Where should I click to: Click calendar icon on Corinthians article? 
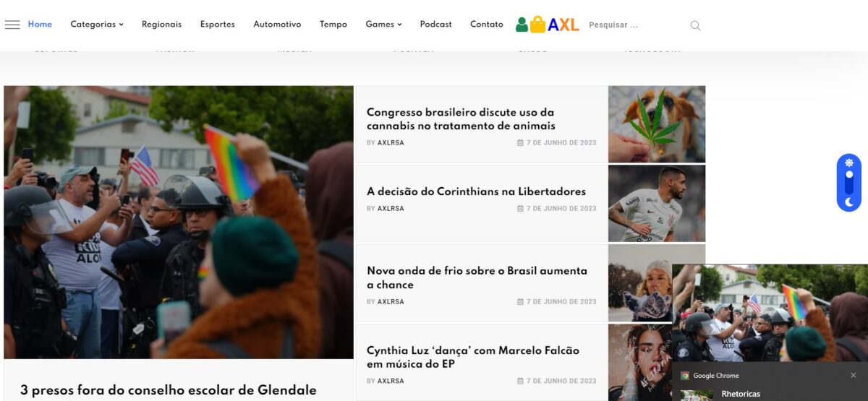520,208
